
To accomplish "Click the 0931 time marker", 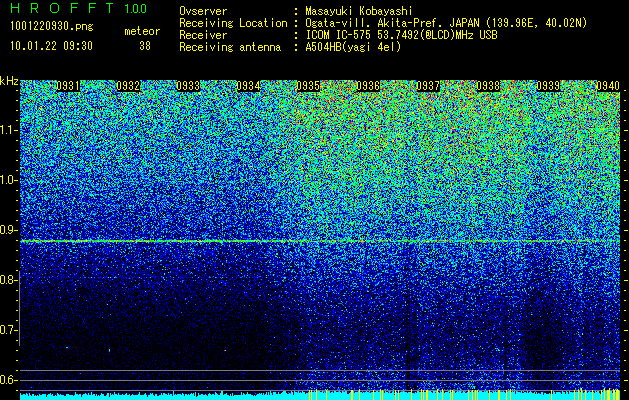I will pyautogui.click(x=68, y=86).
